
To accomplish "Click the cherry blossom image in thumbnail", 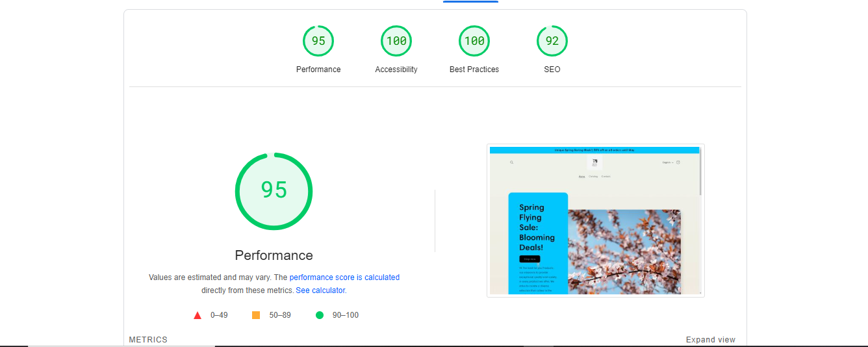I will tap(624, 251).
